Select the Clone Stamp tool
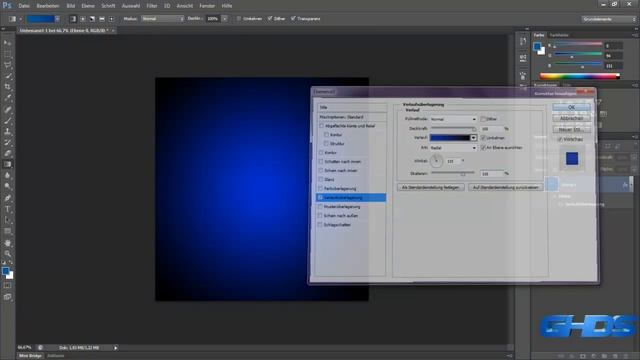The image size is (640, 360). pos(7,131)
